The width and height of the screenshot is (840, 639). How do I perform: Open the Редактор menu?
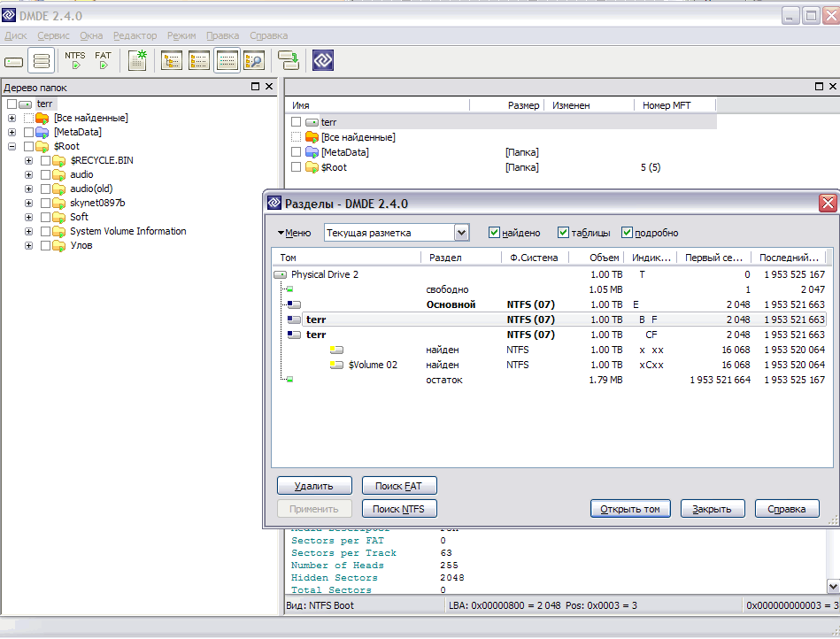point(135,36)
